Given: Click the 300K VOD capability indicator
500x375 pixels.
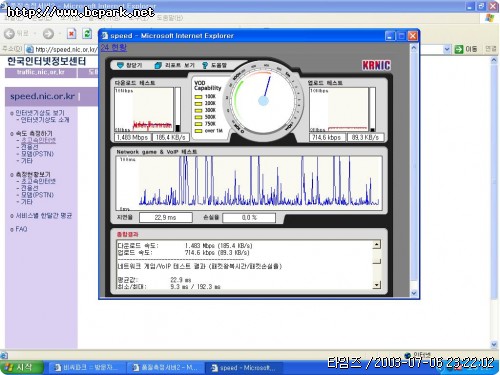Looking at the screenshot, I should 199,110.
